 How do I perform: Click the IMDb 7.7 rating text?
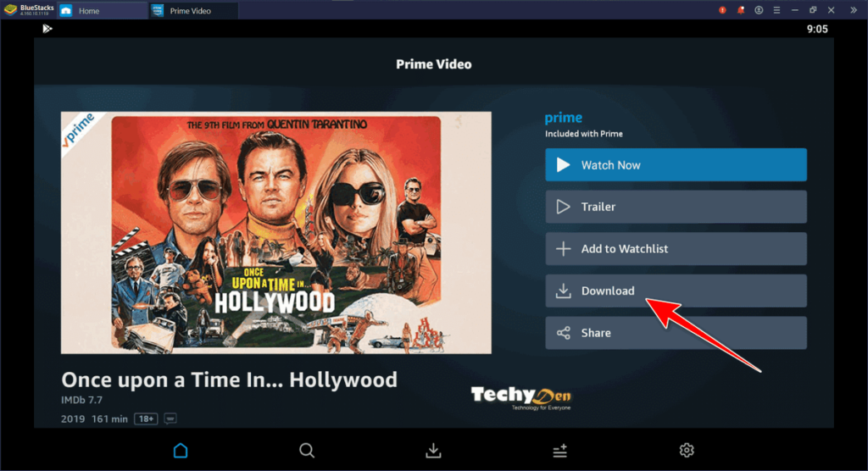81,400
